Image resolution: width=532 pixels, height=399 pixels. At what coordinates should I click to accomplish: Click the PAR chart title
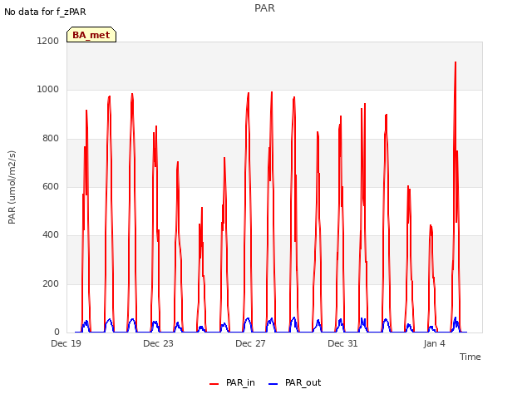(x=264, y=8)
